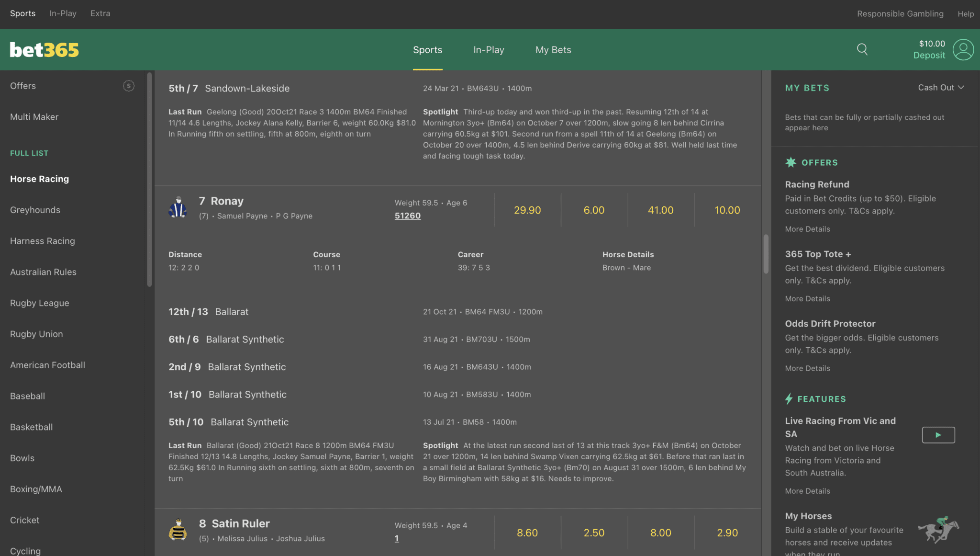The width and height of the screenshot is (980, 556).
Task: Click the 2nd / 9 Ballarat Synthetic row
Action: coord(457,367)
